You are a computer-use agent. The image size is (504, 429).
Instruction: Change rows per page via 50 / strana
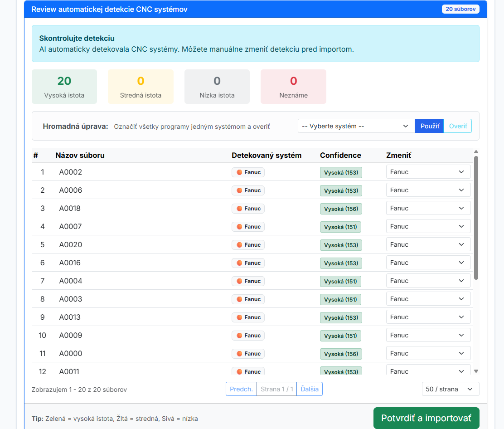[x=450, y=389]
